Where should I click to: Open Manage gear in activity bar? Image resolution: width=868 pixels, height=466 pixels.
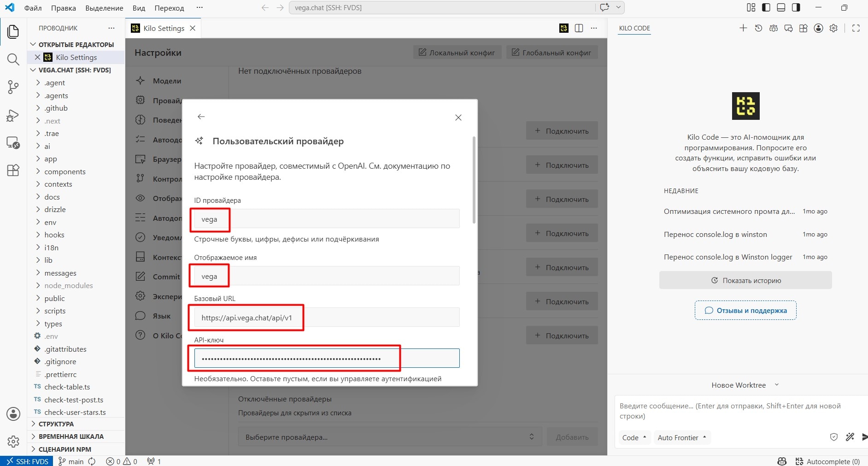(x=13, y=442)
